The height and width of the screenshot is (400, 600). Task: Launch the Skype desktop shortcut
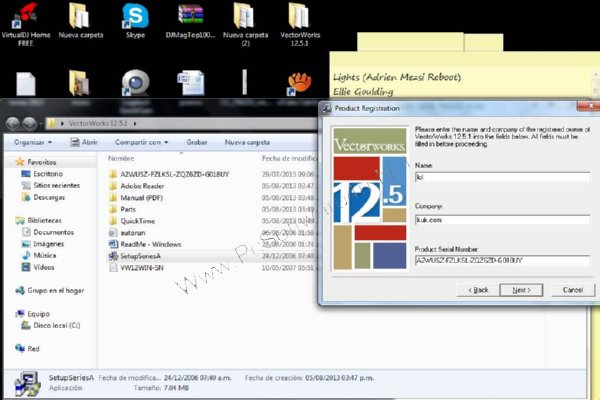pyautogui.click(x=135, y=21)
